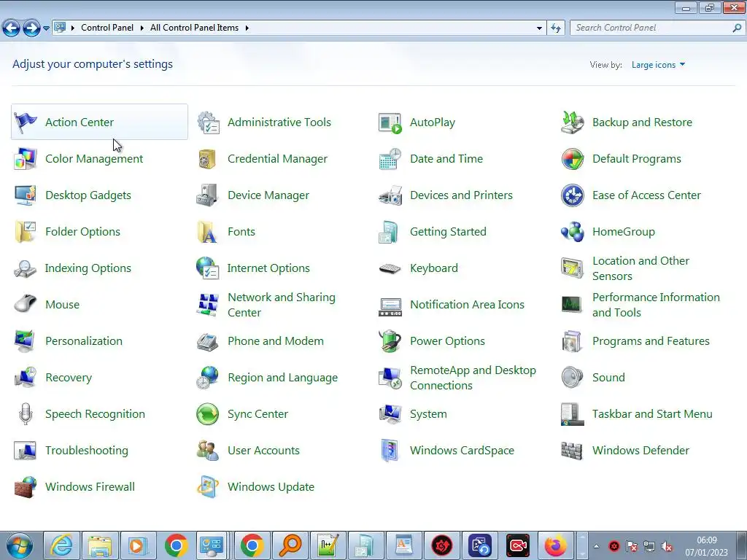Open the Personalization link
The height and width of the screenshot is (560, 747).
pos(84,341)
